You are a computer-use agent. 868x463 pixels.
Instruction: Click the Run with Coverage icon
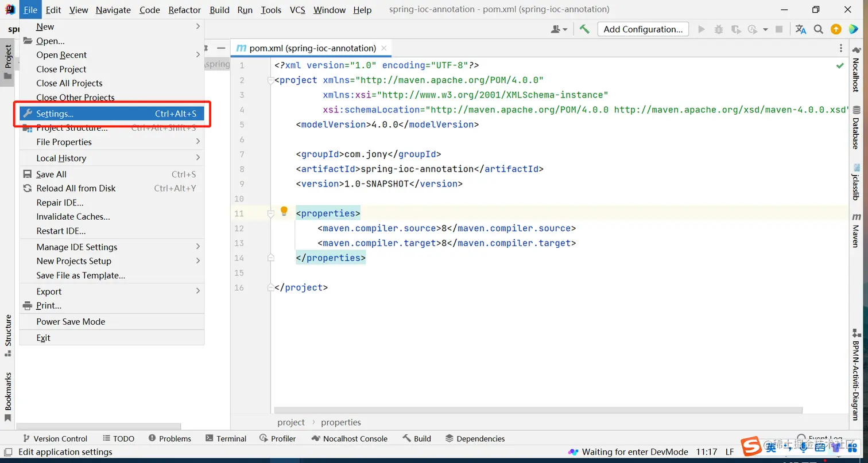click(736, 29)
